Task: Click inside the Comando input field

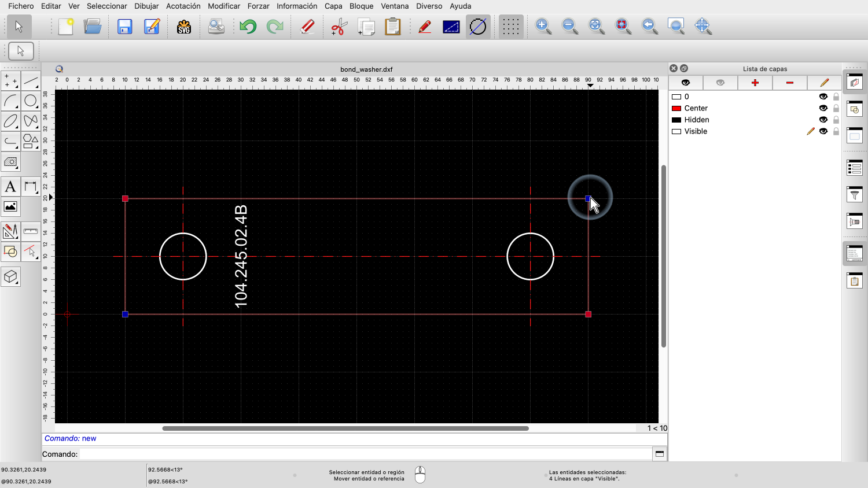Action: tap(347, 454)
